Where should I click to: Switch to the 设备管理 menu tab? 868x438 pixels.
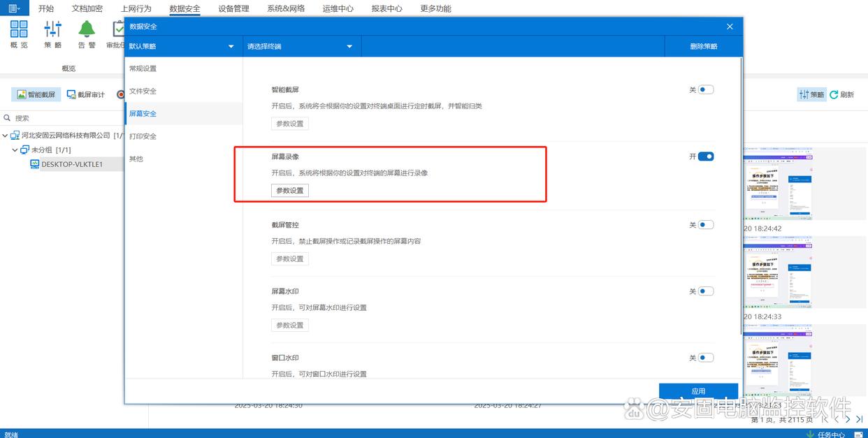[233, 8]
